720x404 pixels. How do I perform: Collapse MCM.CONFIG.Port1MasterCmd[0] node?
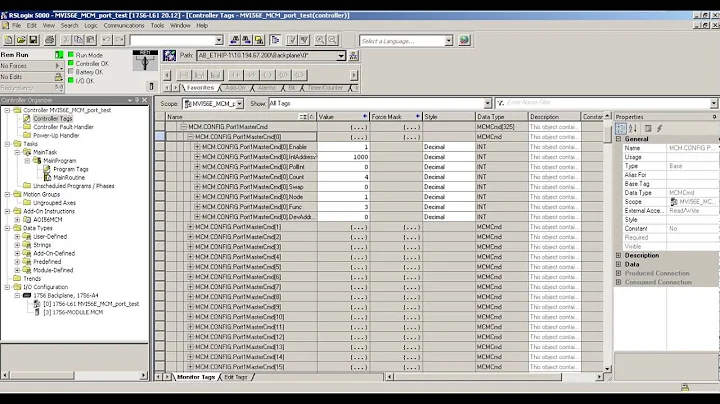(x=190, y=137)
